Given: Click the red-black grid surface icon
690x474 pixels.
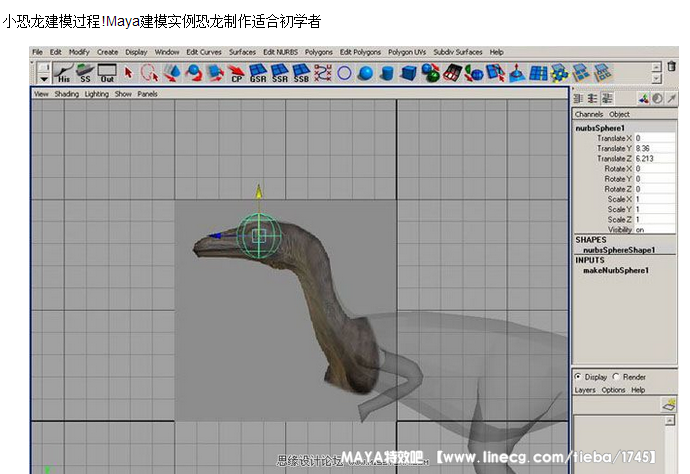Looking at the screenshot, I should point(452,73).
